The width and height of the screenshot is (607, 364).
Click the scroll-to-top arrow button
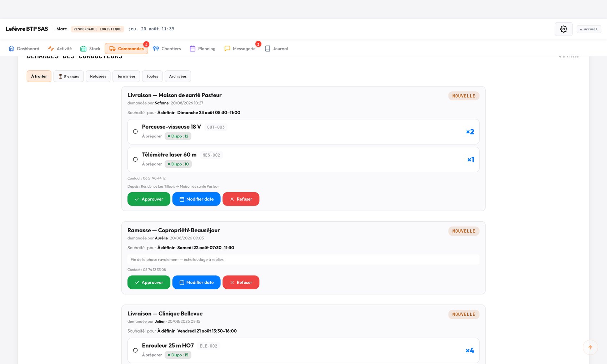click(590, 347)
